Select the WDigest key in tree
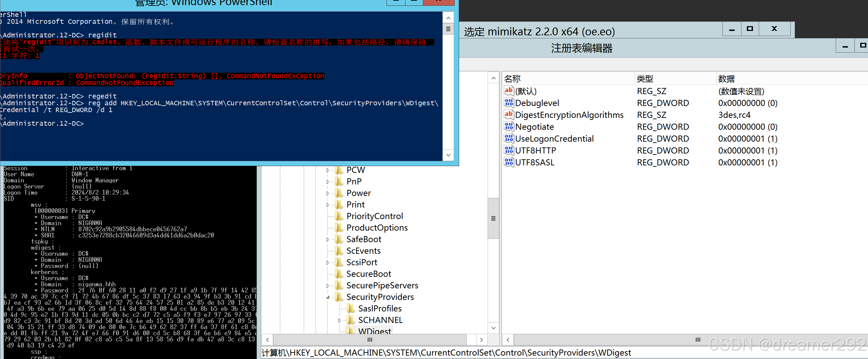Screen dimensions: 868x359 pyautogui.click(x=375, y=331)
